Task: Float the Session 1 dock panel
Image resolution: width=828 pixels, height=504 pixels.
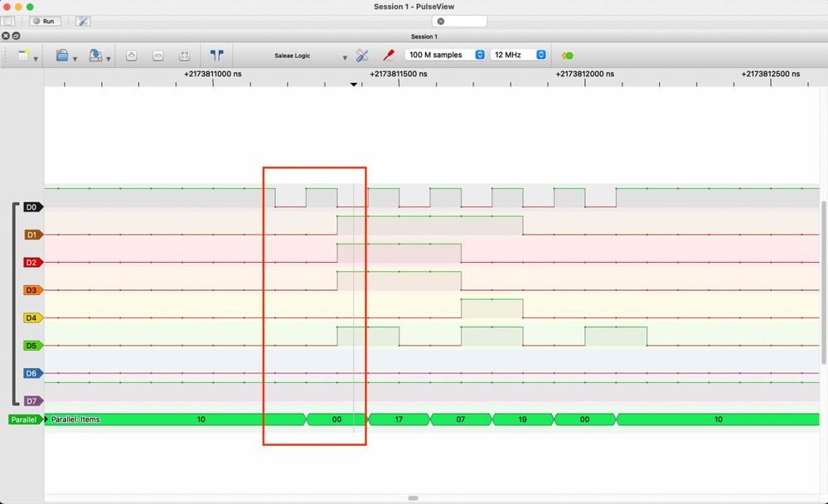Action: pyautogui.click(x=17, y=36)
